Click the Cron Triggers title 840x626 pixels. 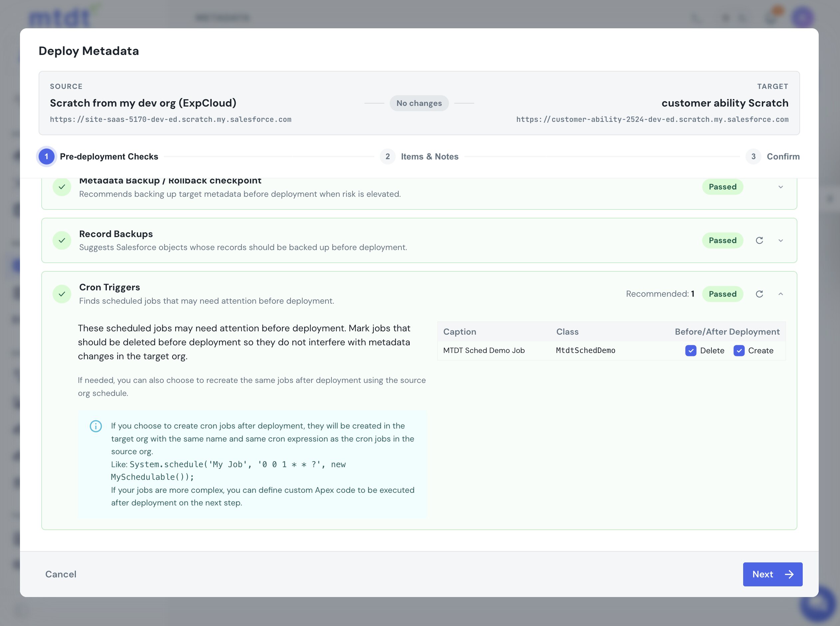coord(109,287)
